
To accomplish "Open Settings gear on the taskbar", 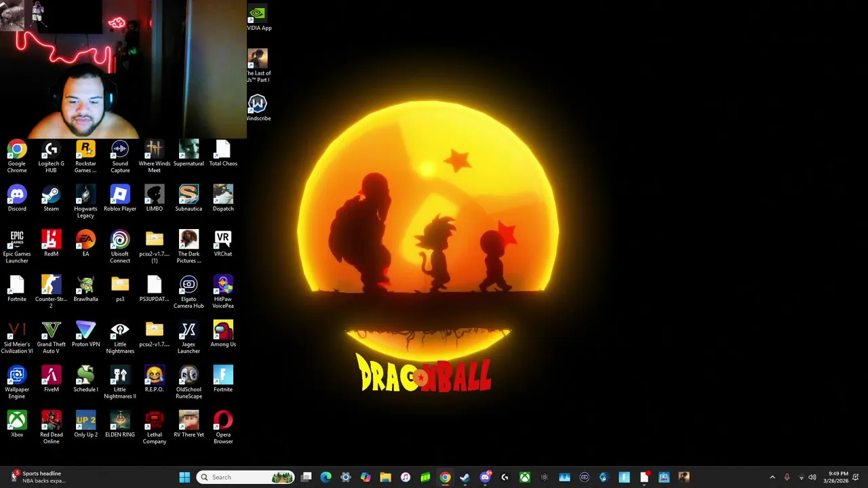I will 346,477.
